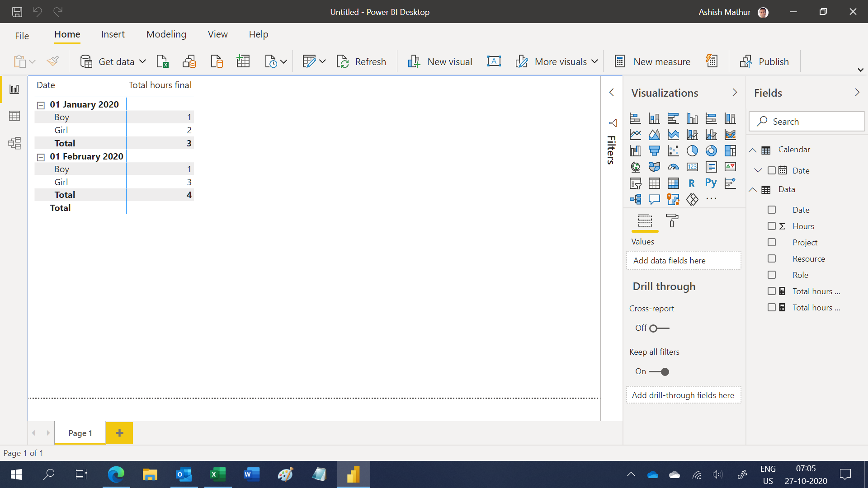
Task: Collapse the 01 January 2020 group
Action: coord(41,105)
